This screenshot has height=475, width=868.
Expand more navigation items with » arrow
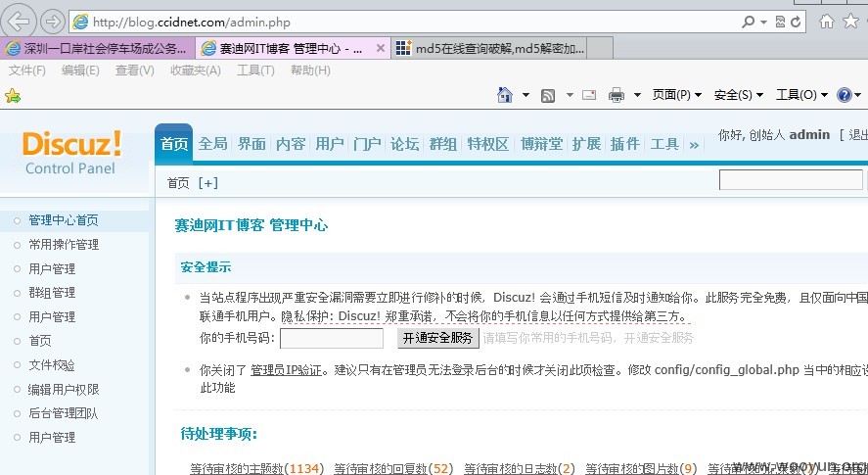694,145
